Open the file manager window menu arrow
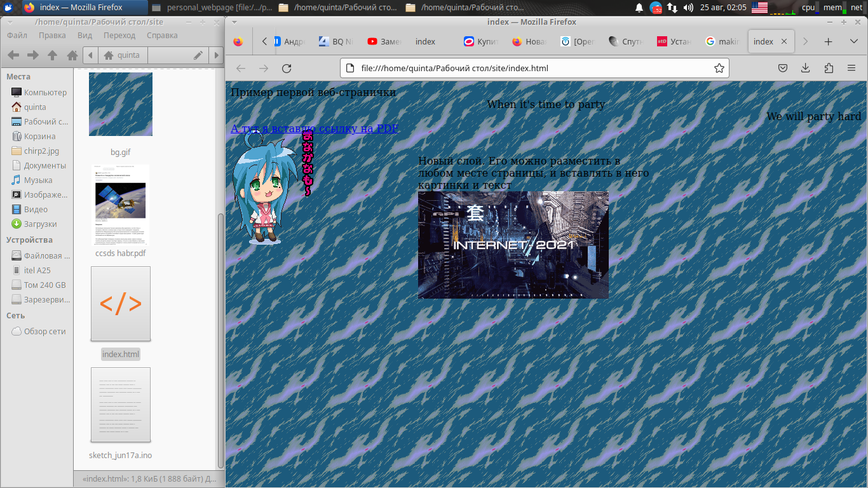 pyautogui.click(x=11, y=22)
